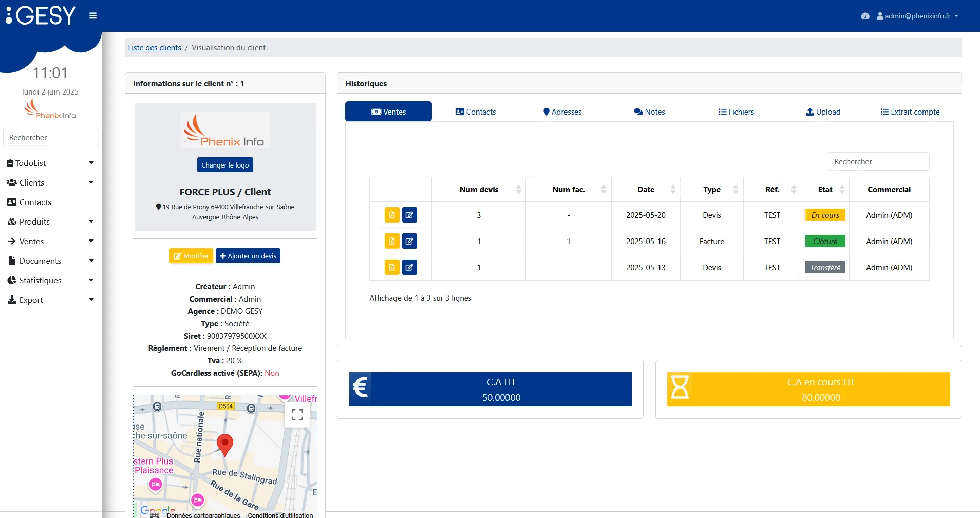Image resolution: width=980 pixels, height=518 pixels.
Task: Sort table by Type column
Action: tap(712, 190)
